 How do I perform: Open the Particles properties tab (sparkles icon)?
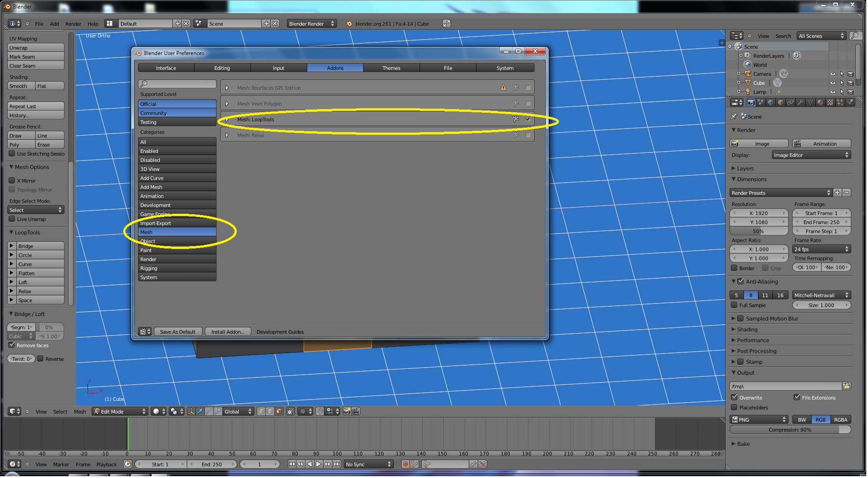840,103
